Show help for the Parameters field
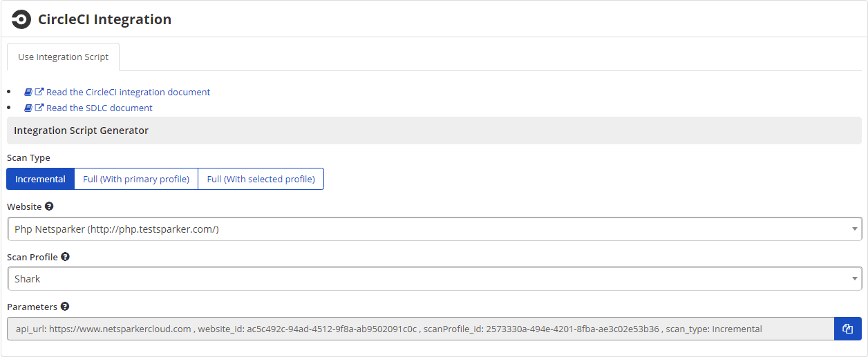This screenshot has width=868, height=357. click(x=65, y=307)
